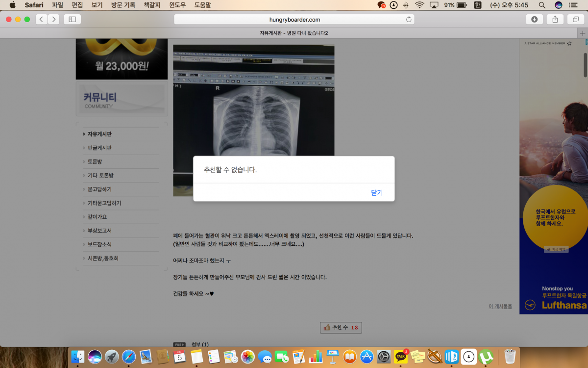
Task: Show all tabs overview
Action: pos(575,19)
